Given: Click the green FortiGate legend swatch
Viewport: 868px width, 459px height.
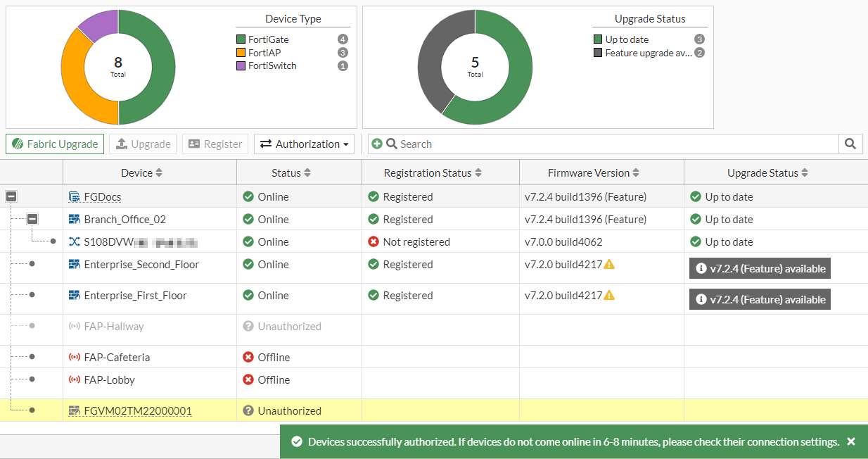Looking at the screenshot, I should pos(241,39).
